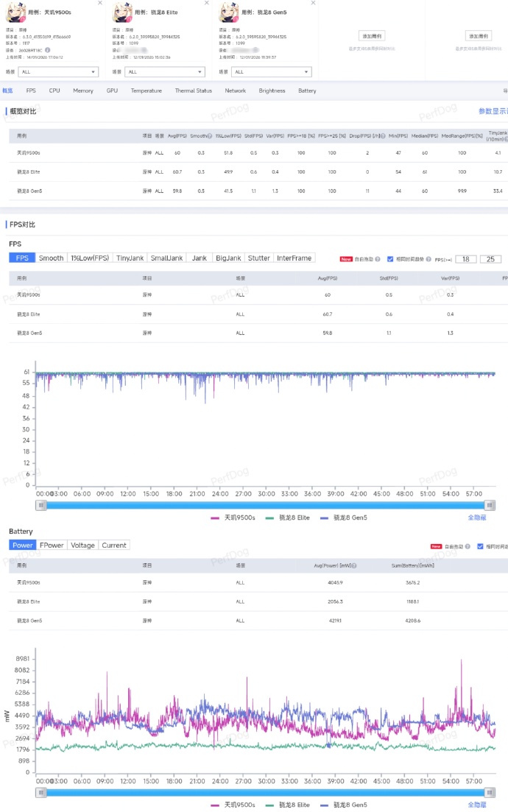Screen dimensions: 508x812
Task: Click 全隐藏 link under FPS chart
Action: (477, 518)
